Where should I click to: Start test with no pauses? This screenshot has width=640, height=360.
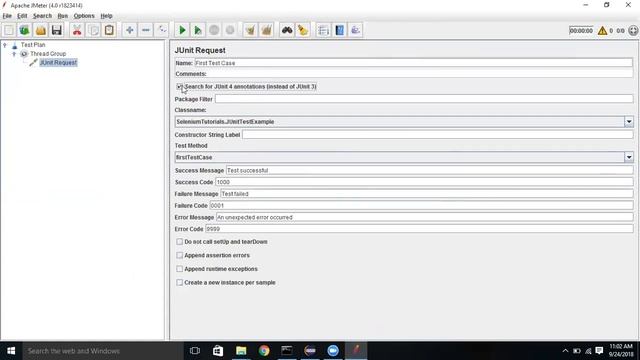[198, 30]
